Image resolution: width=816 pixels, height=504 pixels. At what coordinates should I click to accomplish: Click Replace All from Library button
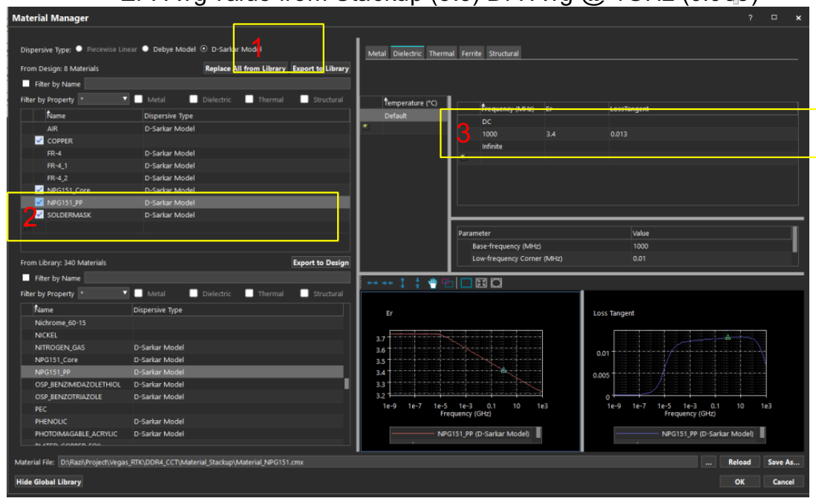246,68
